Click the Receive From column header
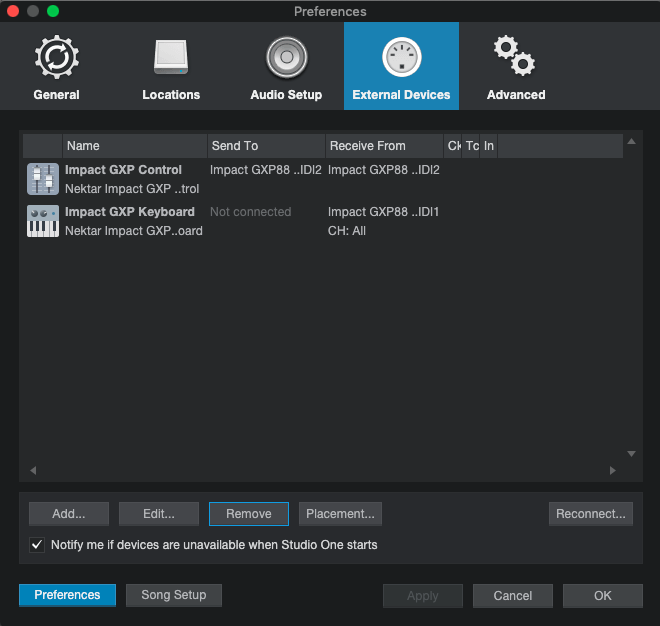Viewport: 660px width, 626px height. coord(384,146)
